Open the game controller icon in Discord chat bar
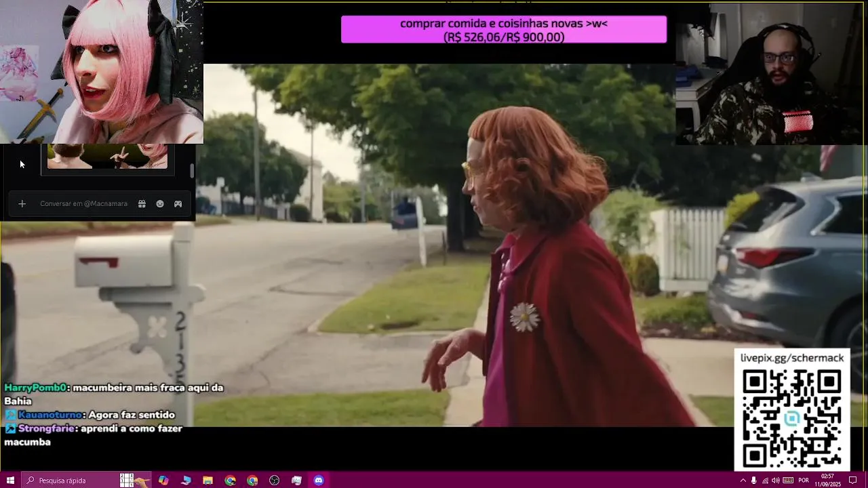The height and width of the screenshot is (488, 868). (178, 203)
